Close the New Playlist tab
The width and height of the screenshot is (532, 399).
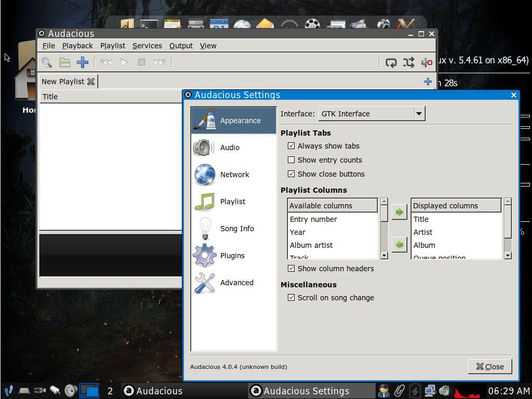(x=91, y=82)
